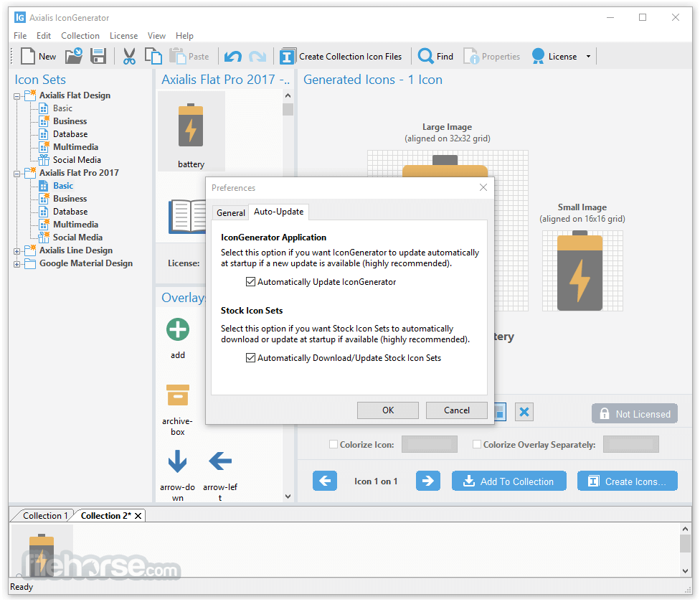Choose the archive-box overlay icon
The height and width of the screenshot is (602, 700).
[178, 395]
